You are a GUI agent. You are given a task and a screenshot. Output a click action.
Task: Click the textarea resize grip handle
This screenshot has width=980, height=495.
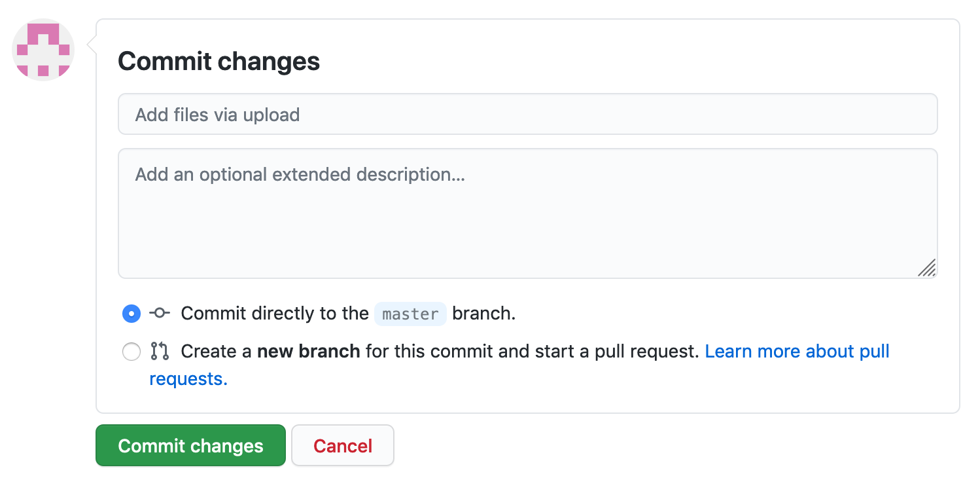pos(928,268)
